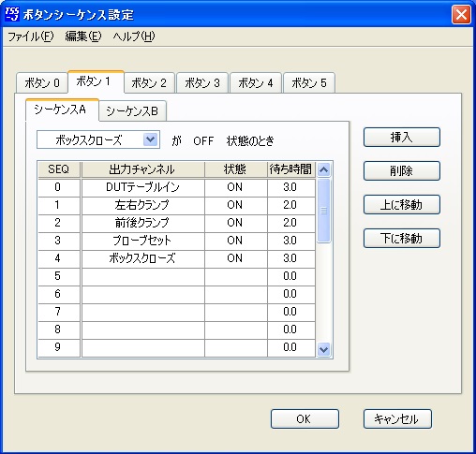Screen dimensions: 476x454
Task: Click the 下に移動 button
Action: point(402,238)
